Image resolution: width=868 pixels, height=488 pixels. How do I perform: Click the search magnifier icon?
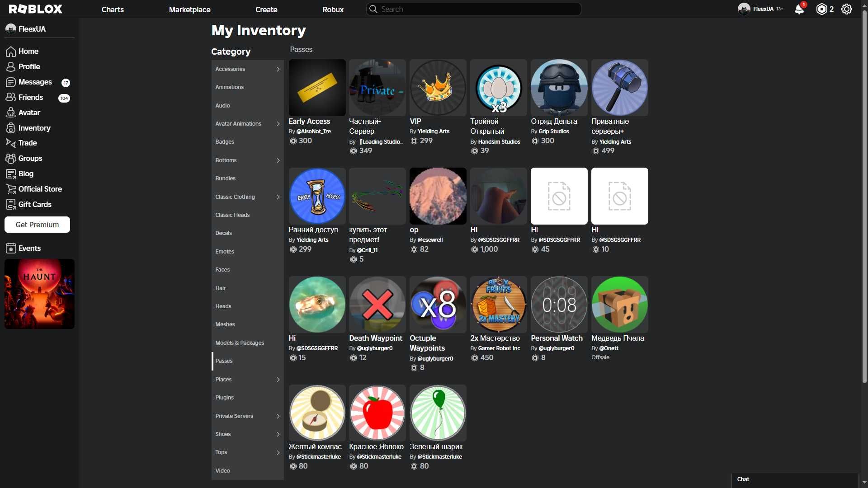373,9
